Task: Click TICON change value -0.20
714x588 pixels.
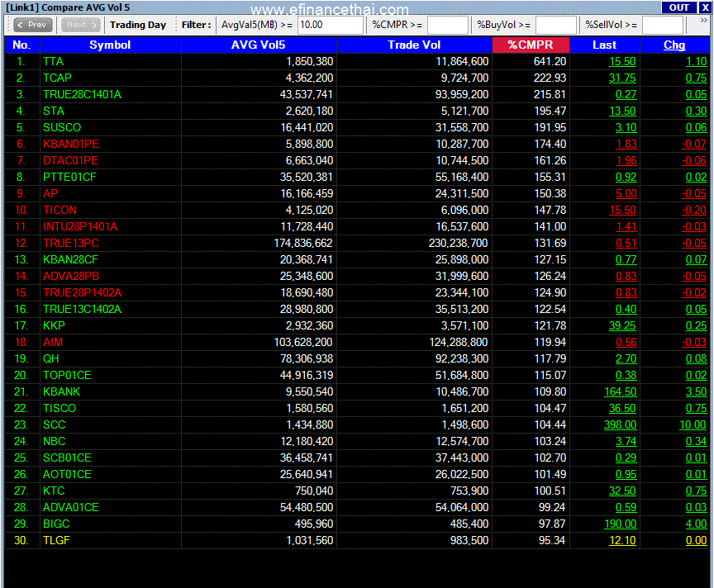Action: pyautogui.click(x=694, y=211)
